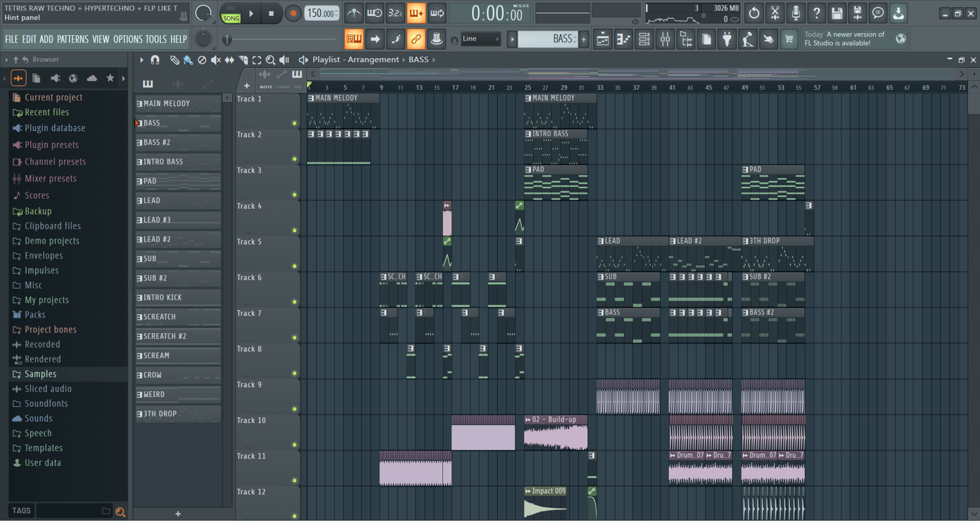Open the shopping cart content library

pyautogui.click(x=789, y=39)
